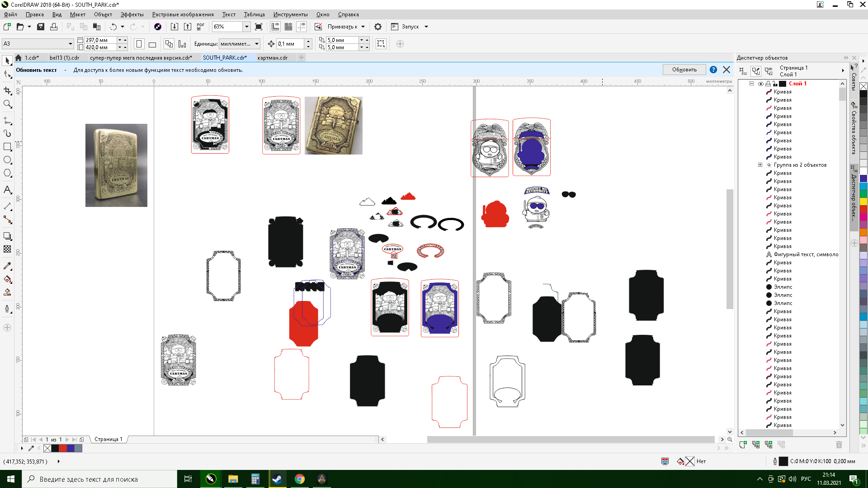Switch to картман.cdr document tab
Viewport: 868px width, 488px height.
(273, 58)
